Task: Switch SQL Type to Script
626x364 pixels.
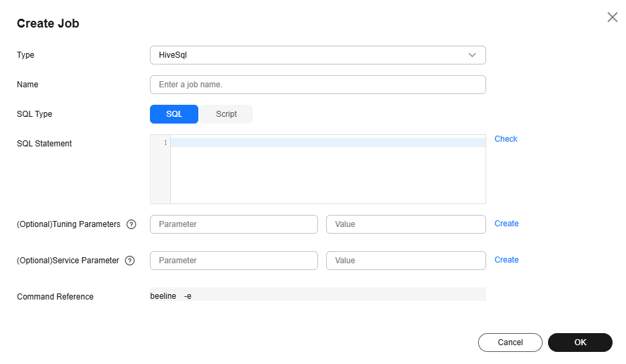Action: point(227,114)
